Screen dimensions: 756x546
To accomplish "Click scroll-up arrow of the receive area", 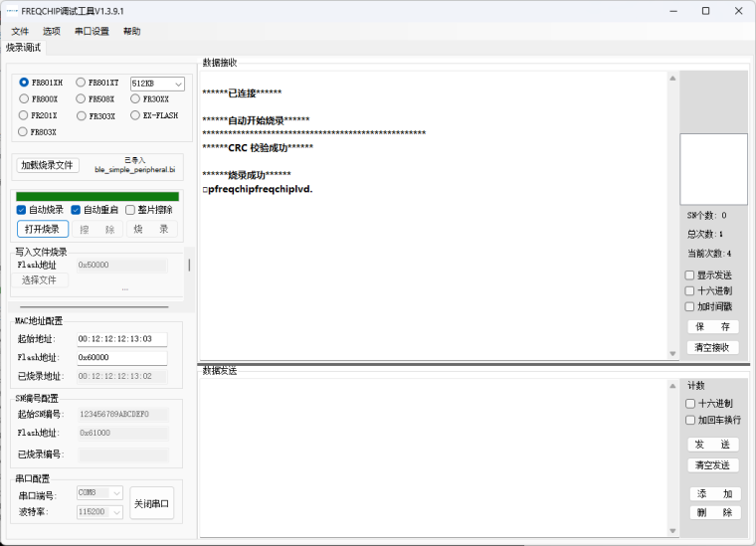I will (x=672, y=79).
